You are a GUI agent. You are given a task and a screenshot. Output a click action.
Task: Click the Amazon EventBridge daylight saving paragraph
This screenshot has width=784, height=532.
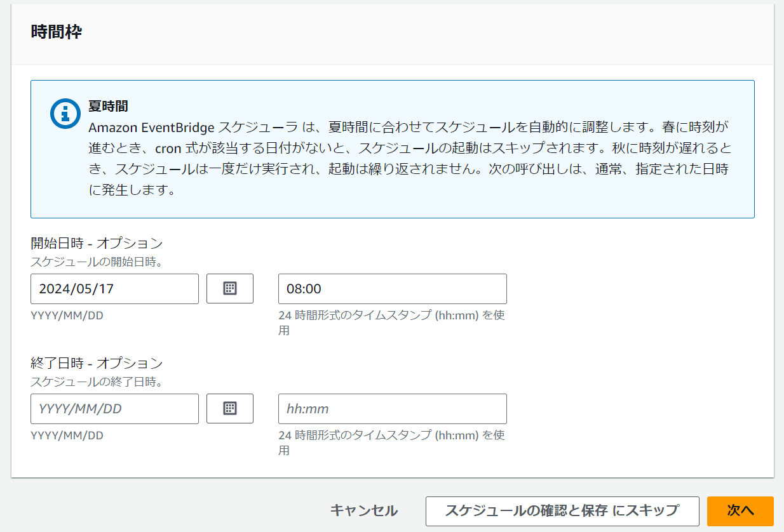pos(410,159)
